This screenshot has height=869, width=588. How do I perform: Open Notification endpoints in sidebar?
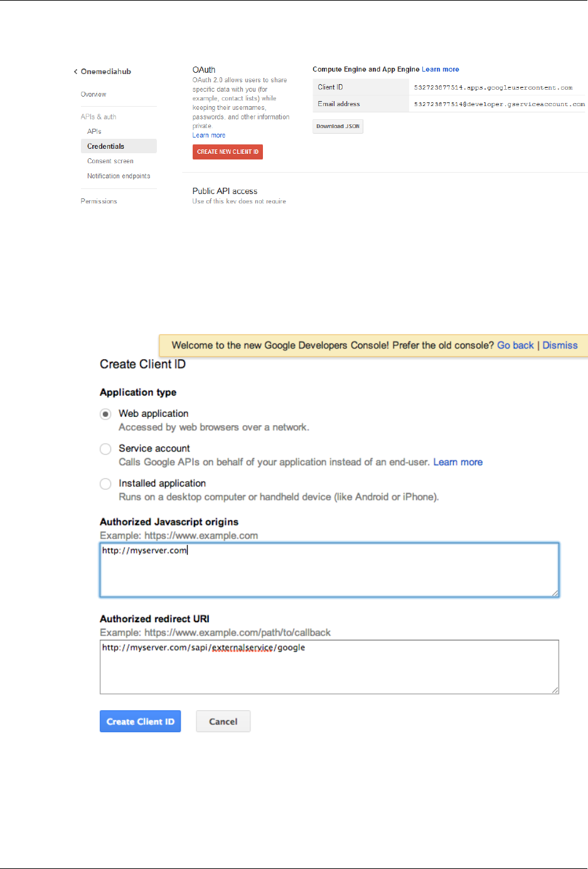119,176
